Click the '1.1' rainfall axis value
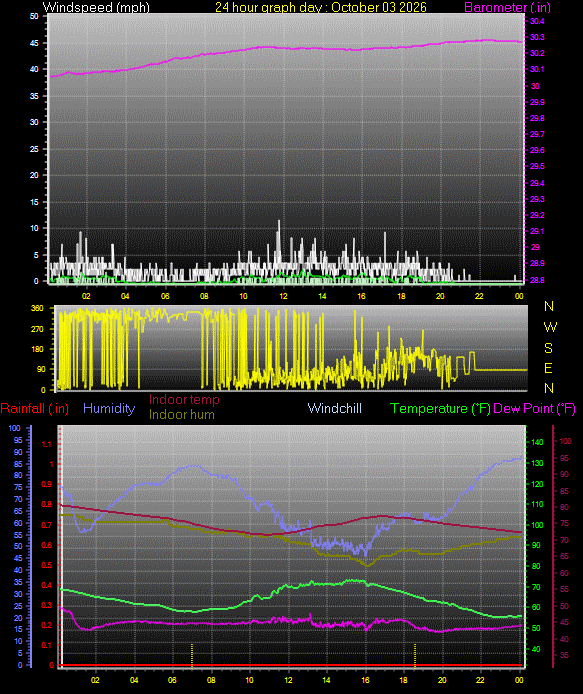583x694 pixels. point(46,444)
